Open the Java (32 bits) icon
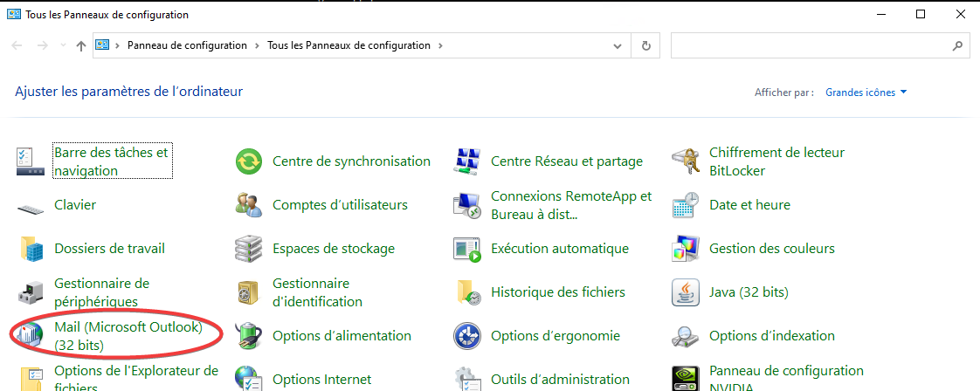 click(686, 292)
